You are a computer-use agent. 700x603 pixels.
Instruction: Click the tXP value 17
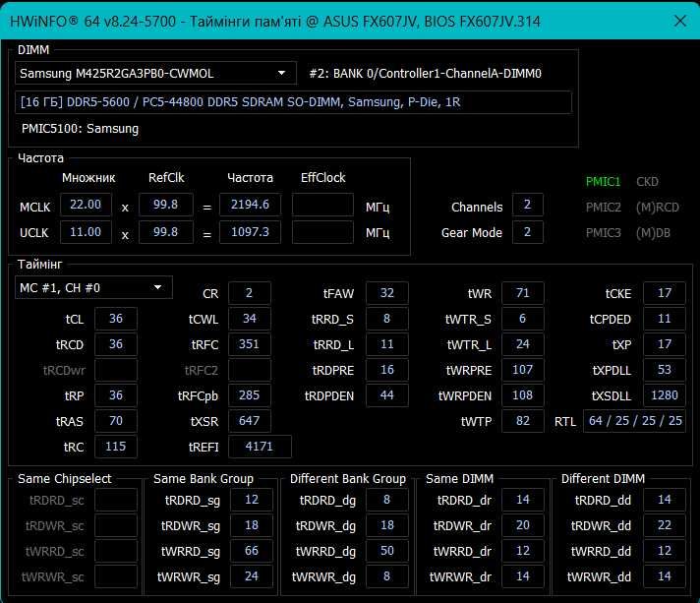pos(665,344)
